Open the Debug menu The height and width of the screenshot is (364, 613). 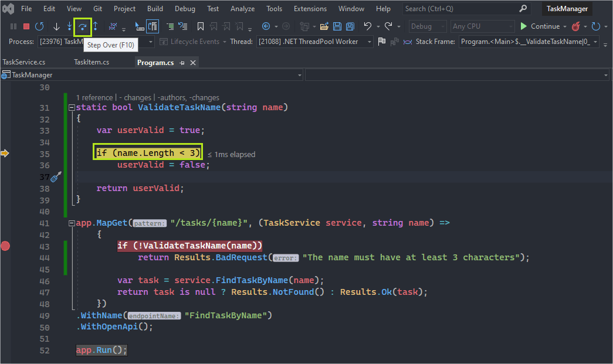[x=185, y=9]
